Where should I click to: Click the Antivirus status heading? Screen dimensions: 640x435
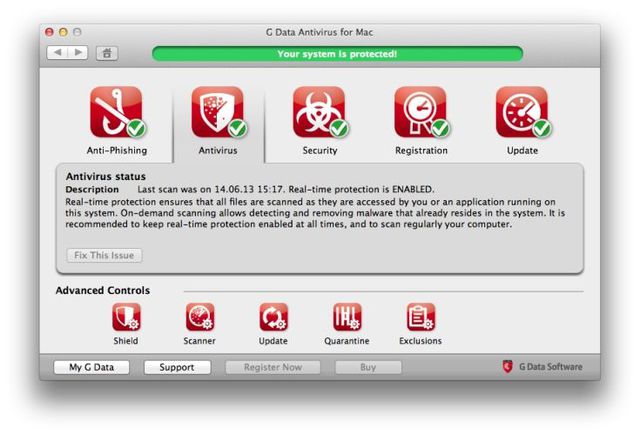point(106,176)
